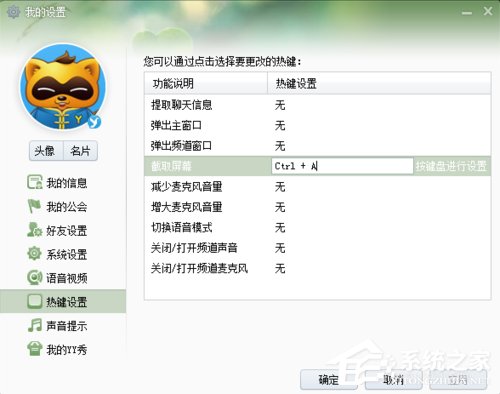Click the music note 声音提示 icon

point(35,325)
